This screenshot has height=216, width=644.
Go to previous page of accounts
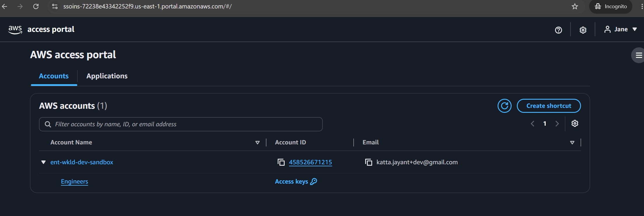click(x=532, y=124)
